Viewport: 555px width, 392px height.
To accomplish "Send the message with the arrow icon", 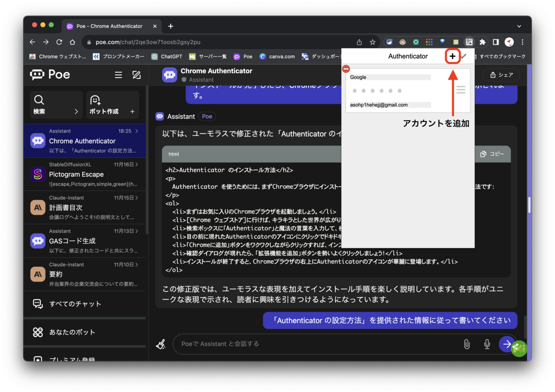I will tap(507, 344).
